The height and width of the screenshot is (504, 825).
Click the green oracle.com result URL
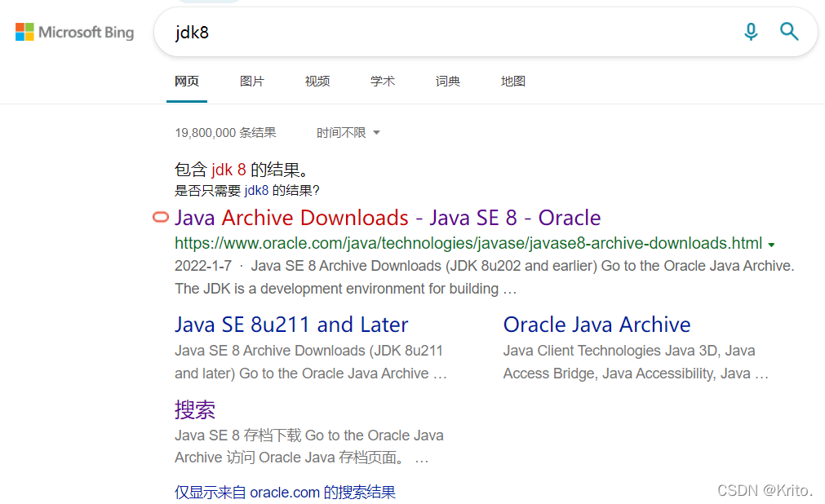(468, 243)
